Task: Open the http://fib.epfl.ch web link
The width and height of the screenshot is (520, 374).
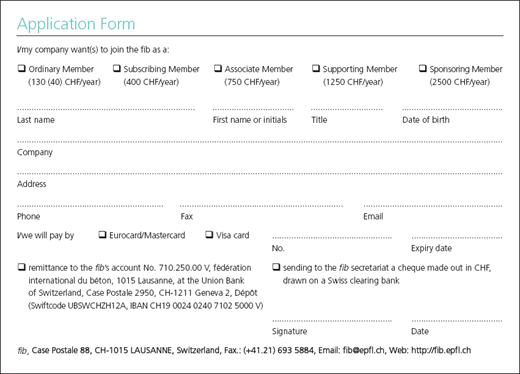Action: (x=441, y=350)
